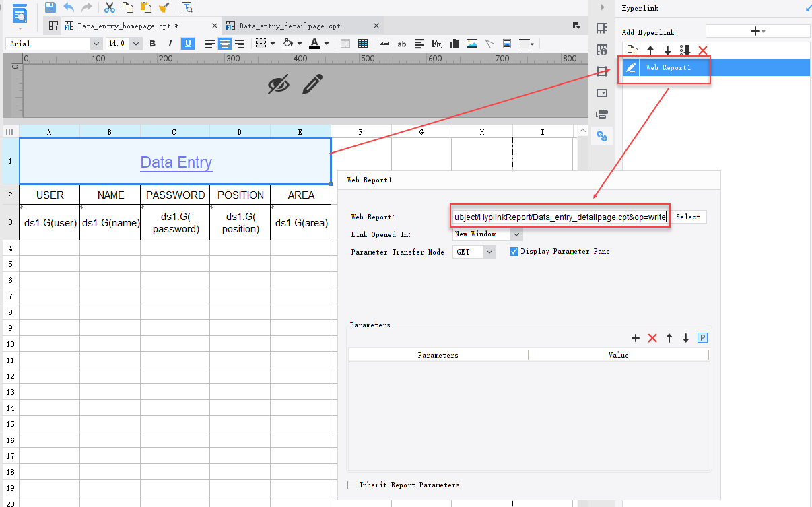Sort hyperlinks with the sort arrow icon
Screen dimensions: 812x507
[685, 50]
